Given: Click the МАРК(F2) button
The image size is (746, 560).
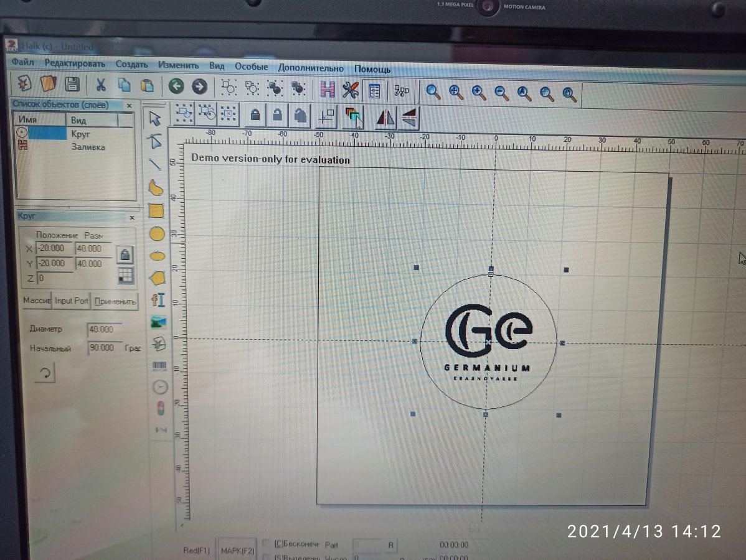Looking at the screenshot, I should click(x=237, y=550).
